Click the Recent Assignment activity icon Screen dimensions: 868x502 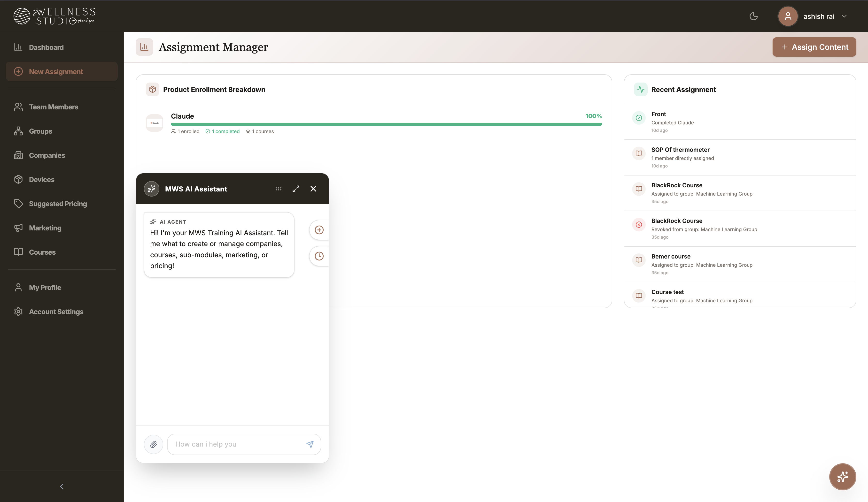click(641, 90)
